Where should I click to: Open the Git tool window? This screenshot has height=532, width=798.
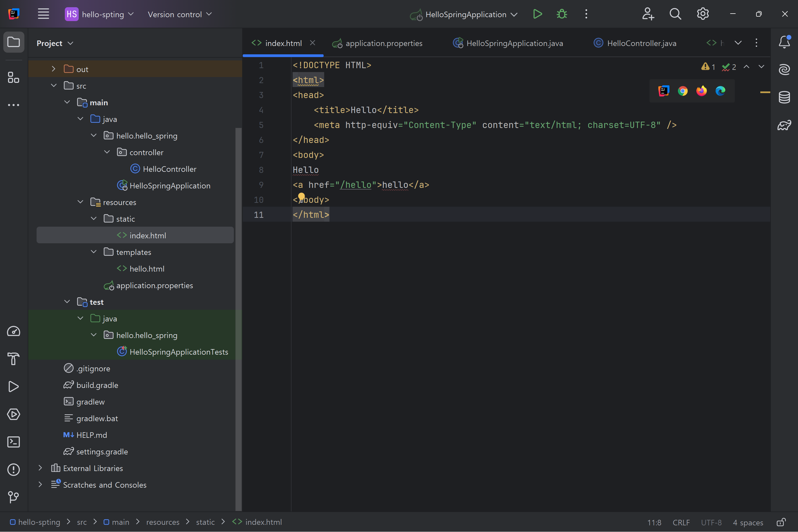(x=14, y=497)
